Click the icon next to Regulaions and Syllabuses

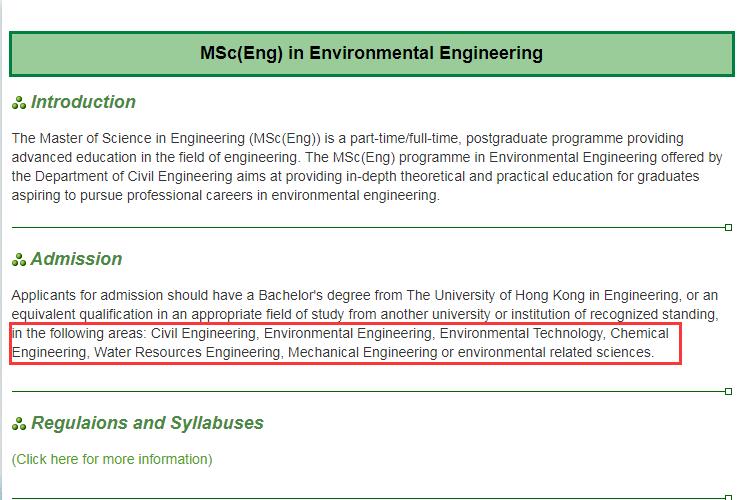point(19,424)
